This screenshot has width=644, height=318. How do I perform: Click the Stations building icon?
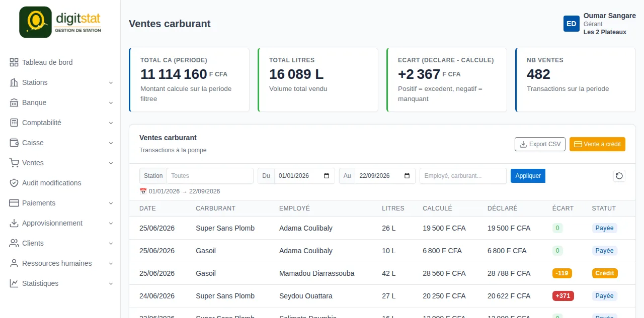(x=14, y=82)
